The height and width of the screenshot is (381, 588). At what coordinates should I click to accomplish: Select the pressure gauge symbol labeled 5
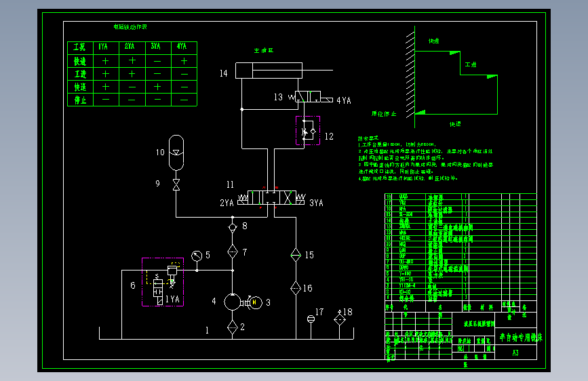[x=197, y=256]
